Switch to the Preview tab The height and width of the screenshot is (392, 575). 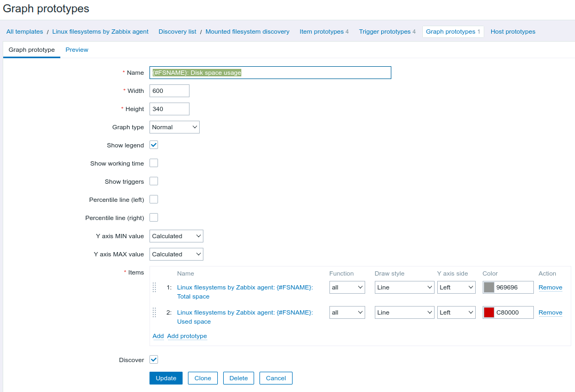point(77,50)
